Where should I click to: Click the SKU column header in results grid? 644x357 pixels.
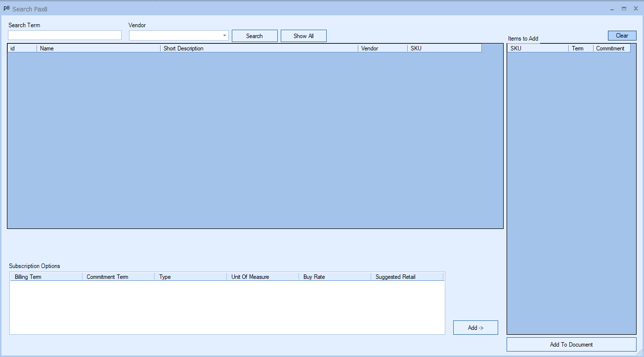point(444,48)
